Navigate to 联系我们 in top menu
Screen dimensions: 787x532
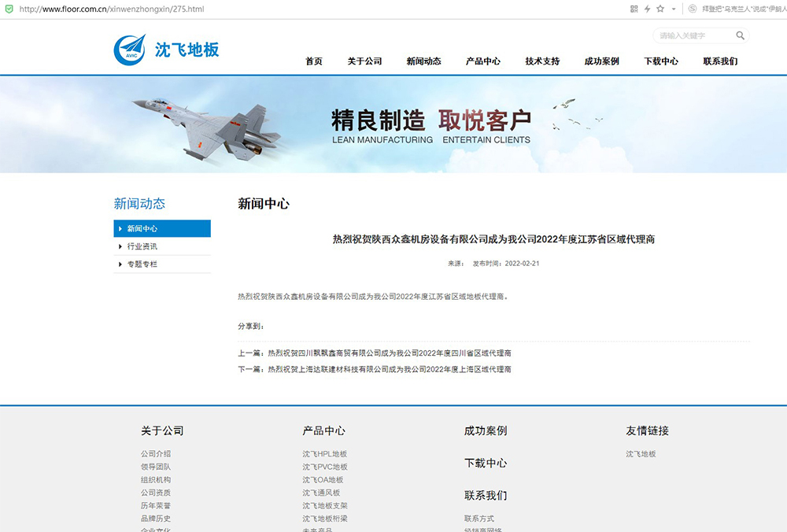[x=720, y=61]
